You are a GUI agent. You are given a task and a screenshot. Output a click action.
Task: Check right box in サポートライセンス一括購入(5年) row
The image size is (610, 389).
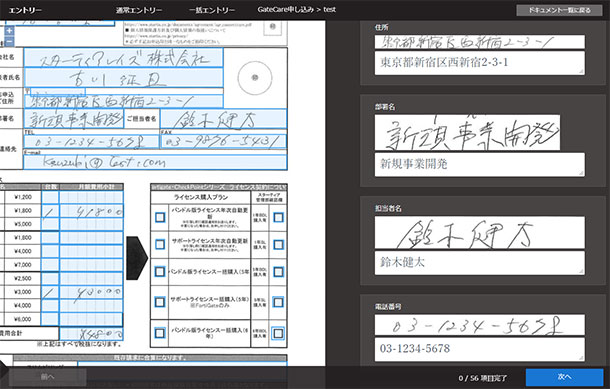click(278, 302)
